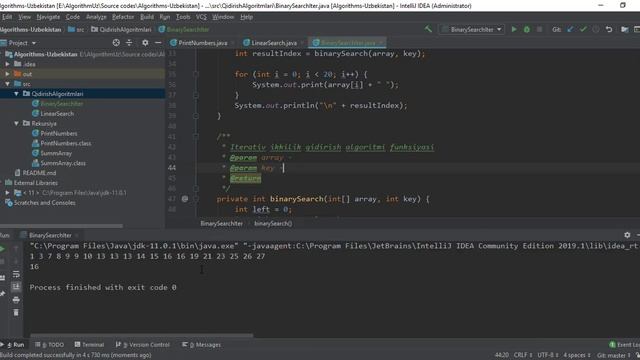Rerun program from Run panel
This screenshot has width=640, height=360.
click(x=2, y=249)
